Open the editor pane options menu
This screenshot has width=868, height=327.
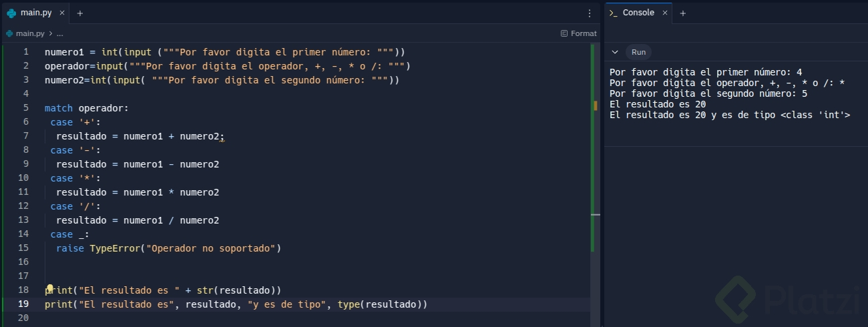(x=589, y=13)
